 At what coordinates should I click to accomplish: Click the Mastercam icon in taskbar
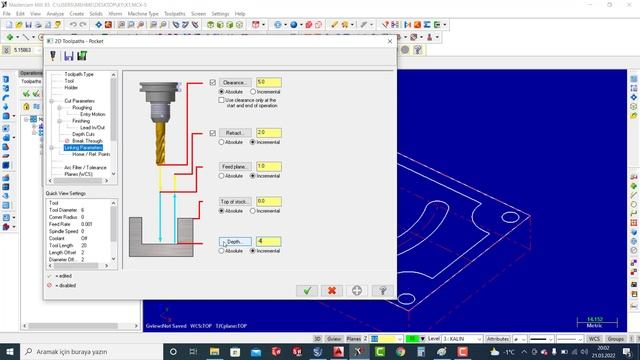click(359, 351)
